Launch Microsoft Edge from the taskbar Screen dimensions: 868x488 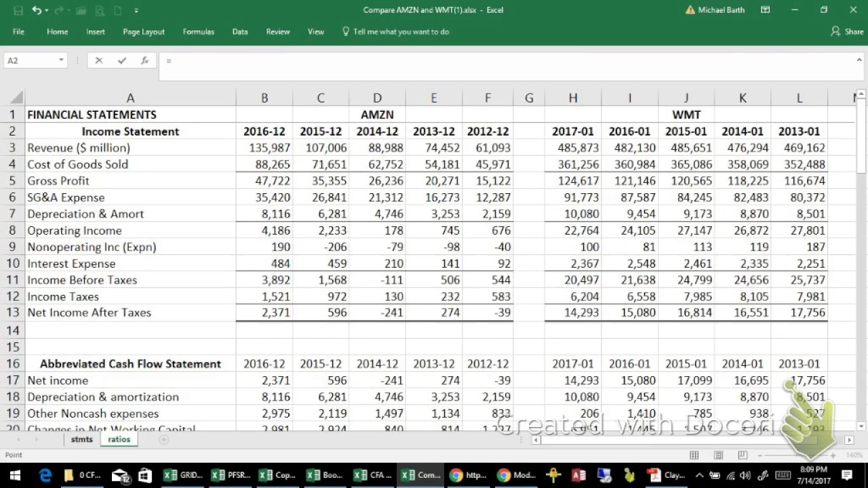click(x=45, y=475)
